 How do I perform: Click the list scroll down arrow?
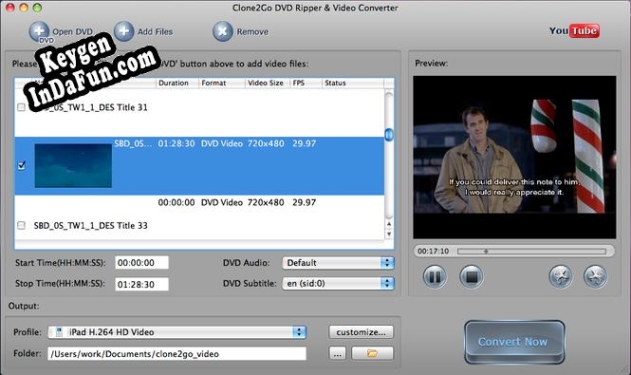[389, 234]
